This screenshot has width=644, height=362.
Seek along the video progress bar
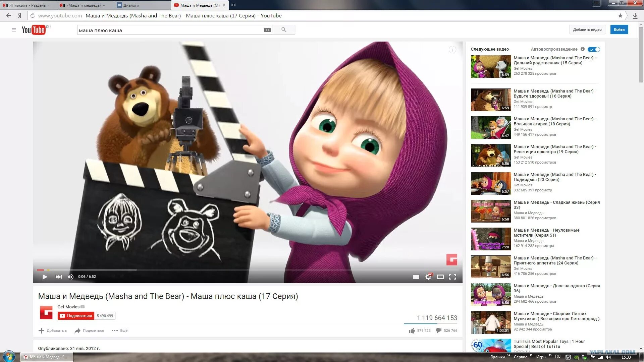(235, 270)
